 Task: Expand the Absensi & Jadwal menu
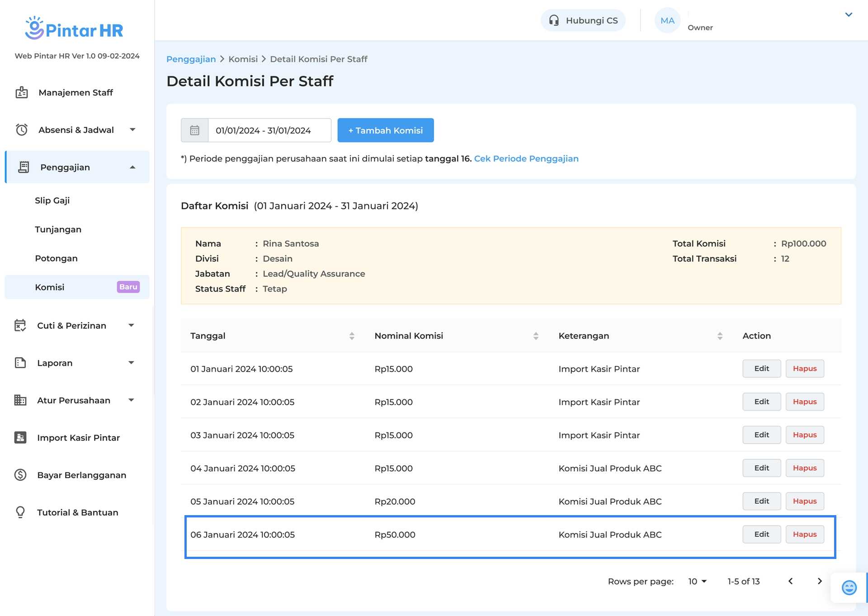click(132, 130)
